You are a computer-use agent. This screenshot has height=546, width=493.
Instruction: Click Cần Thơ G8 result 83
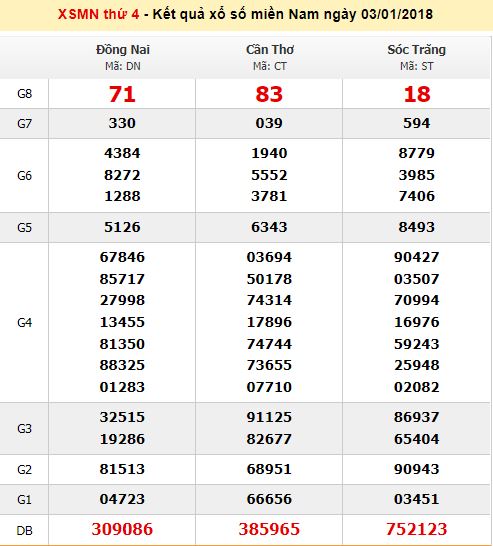tap(269, 94)
